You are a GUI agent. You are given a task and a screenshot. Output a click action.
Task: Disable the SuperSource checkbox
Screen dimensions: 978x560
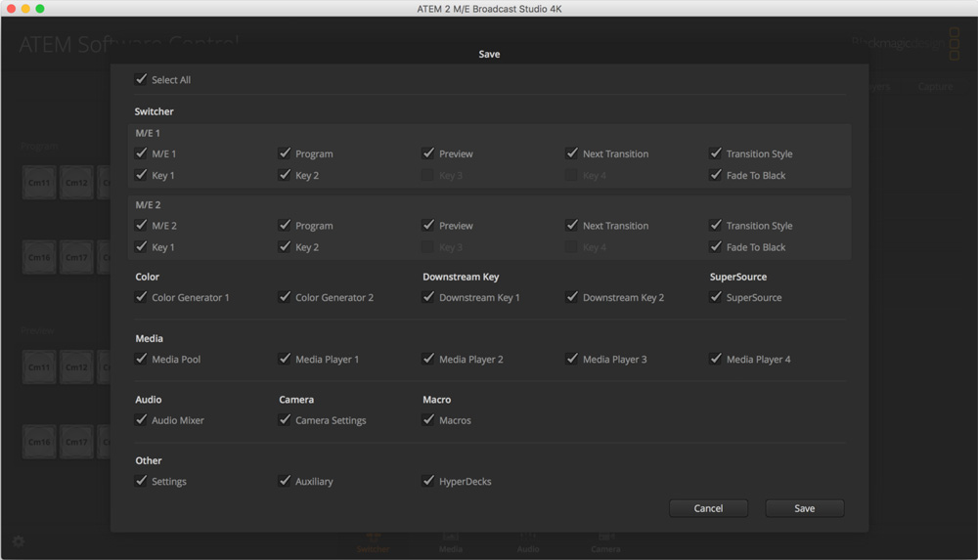[716, 297]
